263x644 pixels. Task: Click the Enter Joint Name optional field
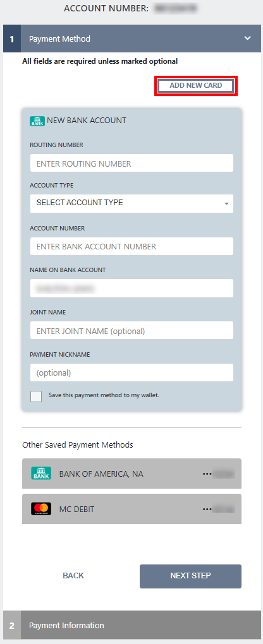click(x=131, y=330)
